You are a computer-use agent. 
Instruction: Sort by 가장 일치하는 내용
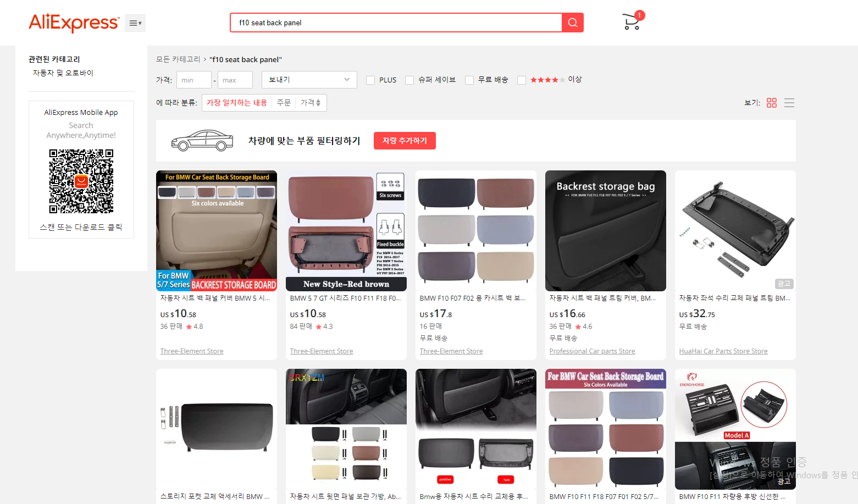[x=237, y=103]
